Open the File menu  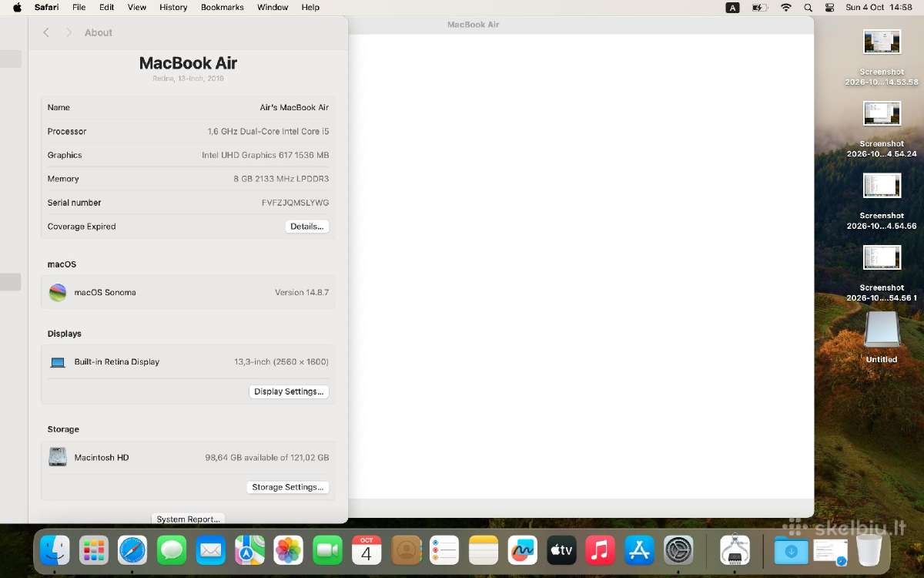[x=79, y=7]
